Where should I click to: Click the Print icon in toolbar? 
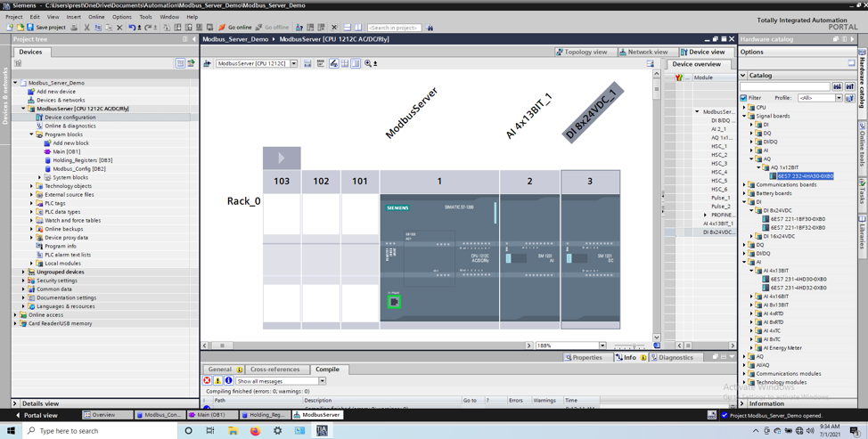point(74,27)
